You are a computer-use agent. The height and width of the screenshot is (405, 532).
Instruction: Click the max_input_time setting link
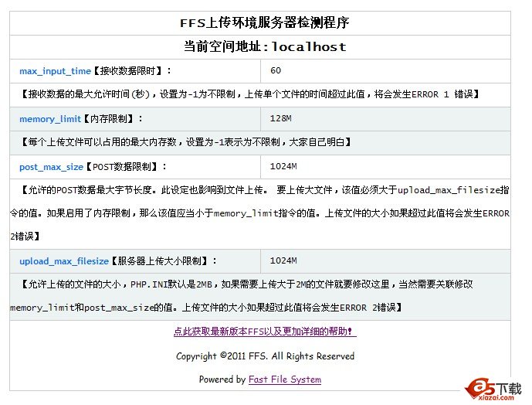[55, 71]
